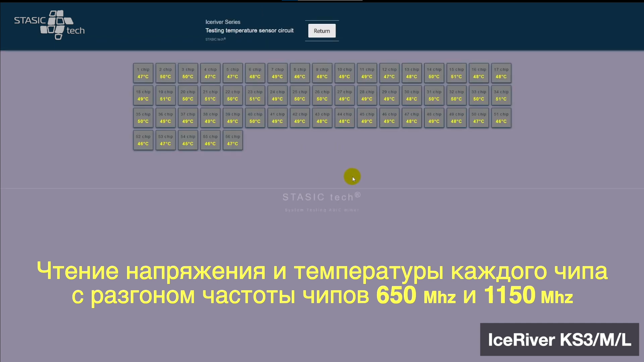Select the 2 chip temperature tile

(165, 73)
